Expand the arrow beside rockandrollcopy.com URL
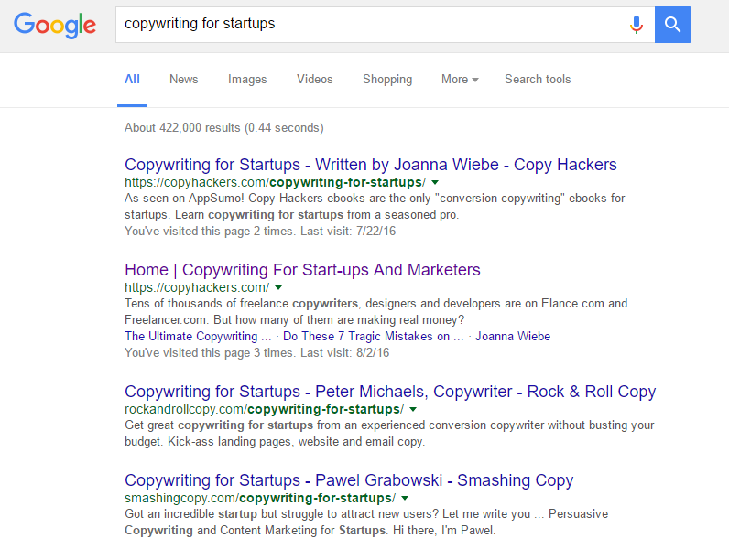Screen dimensions: 729x560 click(x=413, y=410)
